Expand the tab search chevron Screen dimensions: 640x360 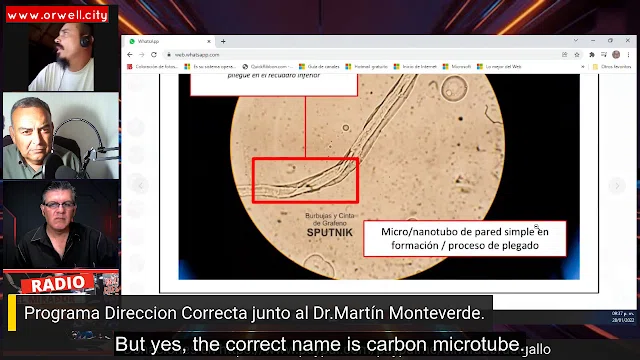click(576, 40)
